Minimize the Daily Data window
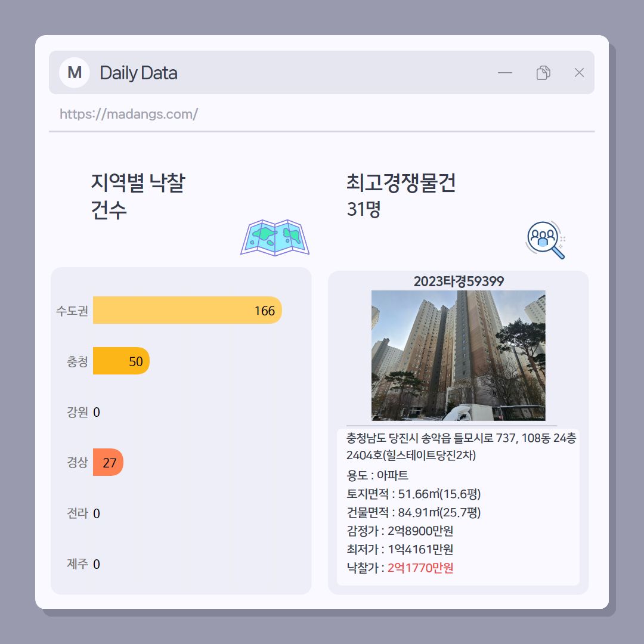Viewport: 644px width, 644px height. tap(505, 73)
